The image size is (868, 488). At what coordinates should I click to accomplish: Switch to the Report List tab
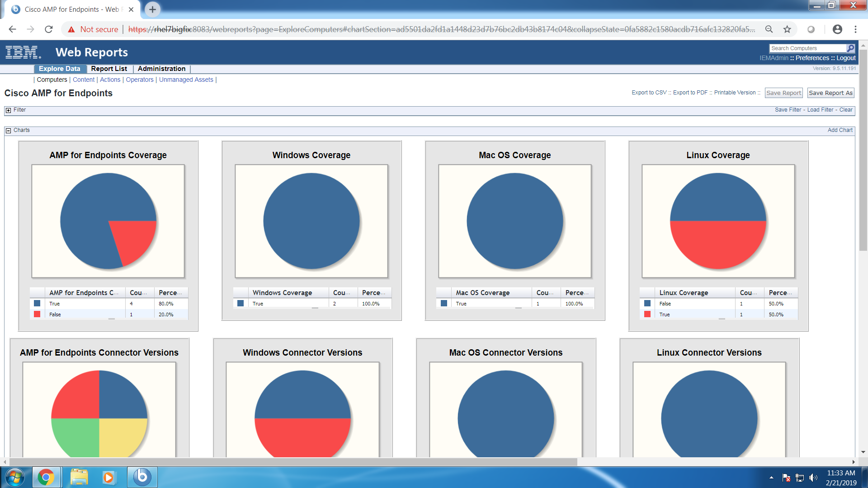pyautogui.click(x=108, y=69)
